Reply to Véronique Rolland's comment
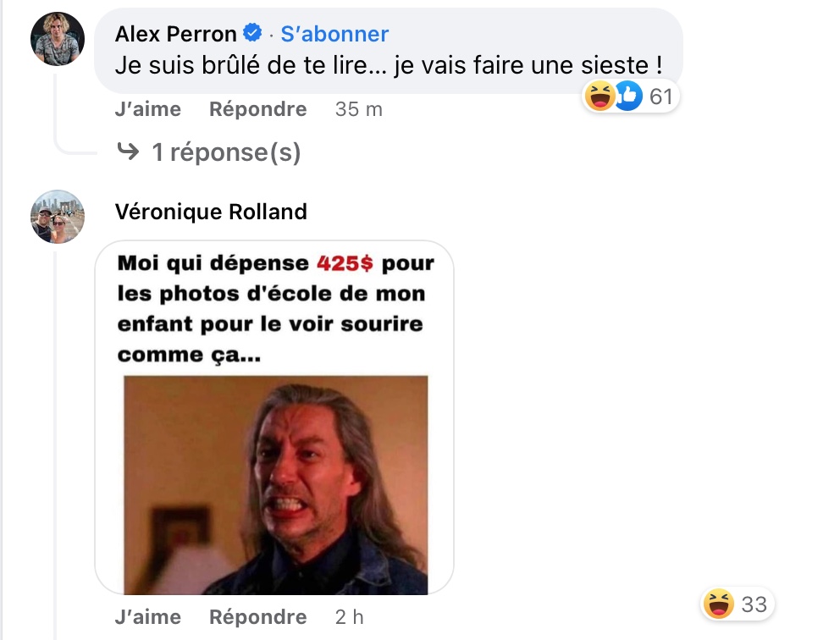The image size is (840, 640). 257,617
